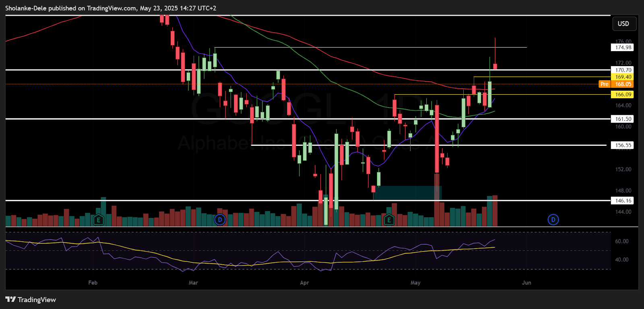Click the Sholanke-Dele publisher header text

[x=111, y=8]
